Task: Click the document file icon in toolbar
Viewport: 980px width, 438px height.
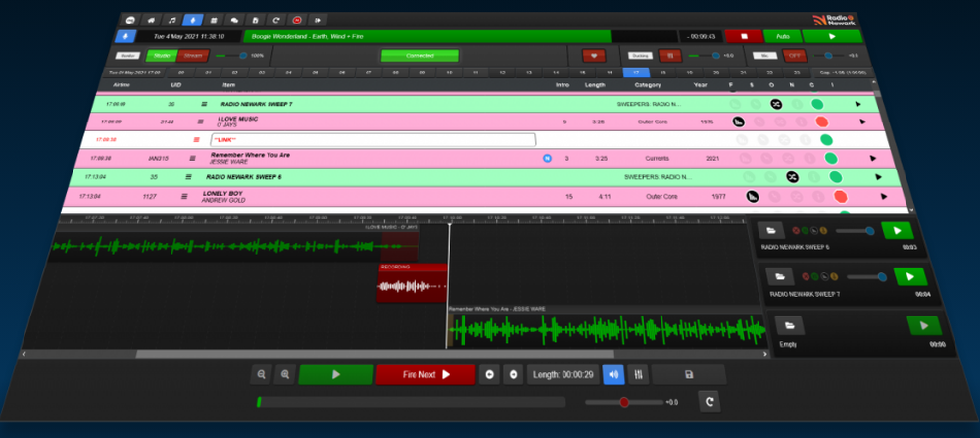Action: tap(255, 20)
